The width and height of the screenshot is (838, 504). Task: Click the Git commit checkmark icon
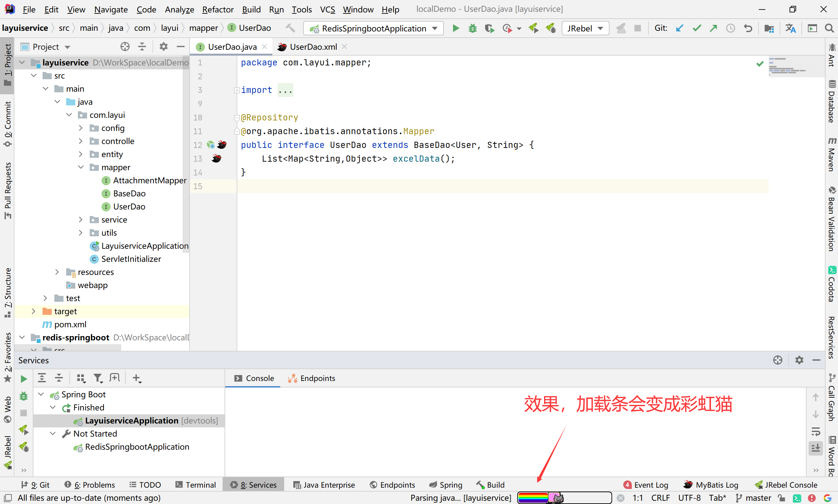[x=696, y=28]
